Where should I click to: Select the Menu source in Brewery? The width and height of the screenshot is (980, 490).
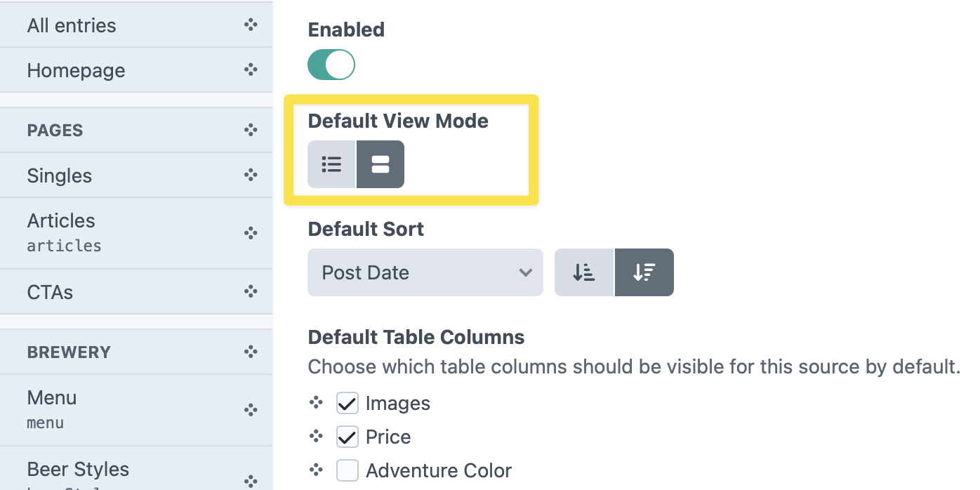click(x=136, y=410)
